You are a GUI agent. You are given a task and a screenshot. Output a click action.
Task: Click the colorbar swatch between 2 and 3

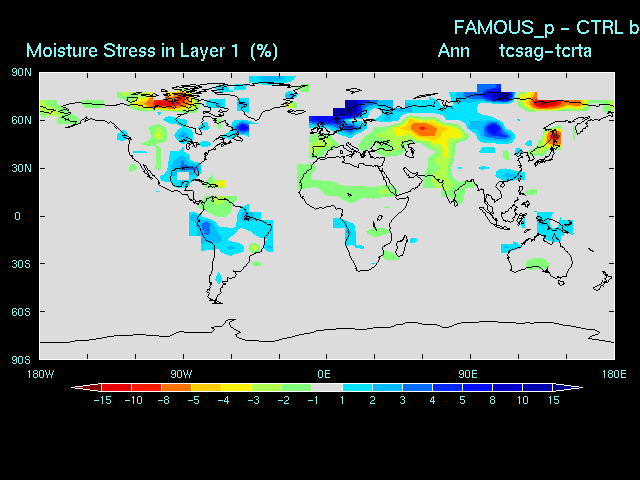coord(387,387)
